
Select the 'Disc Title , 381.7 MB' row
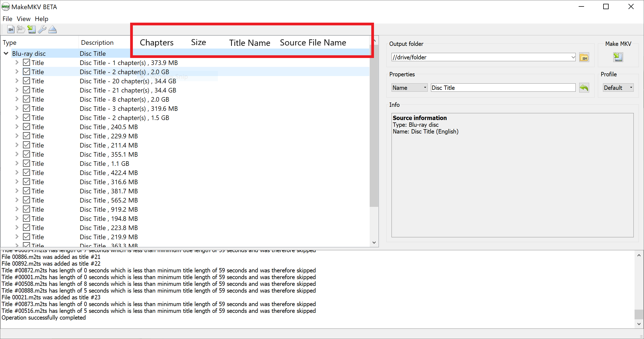coord(185,191)
